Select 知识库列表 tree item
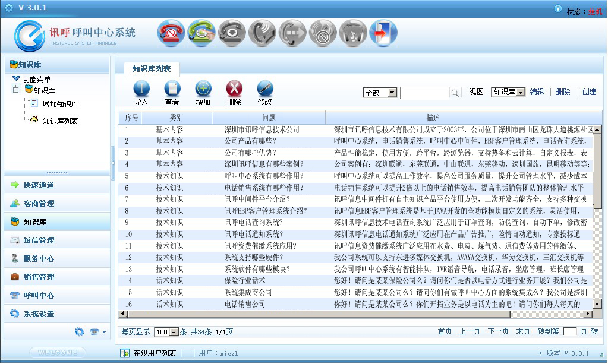The height and width of the screenshot is (364, 608). 60,121
